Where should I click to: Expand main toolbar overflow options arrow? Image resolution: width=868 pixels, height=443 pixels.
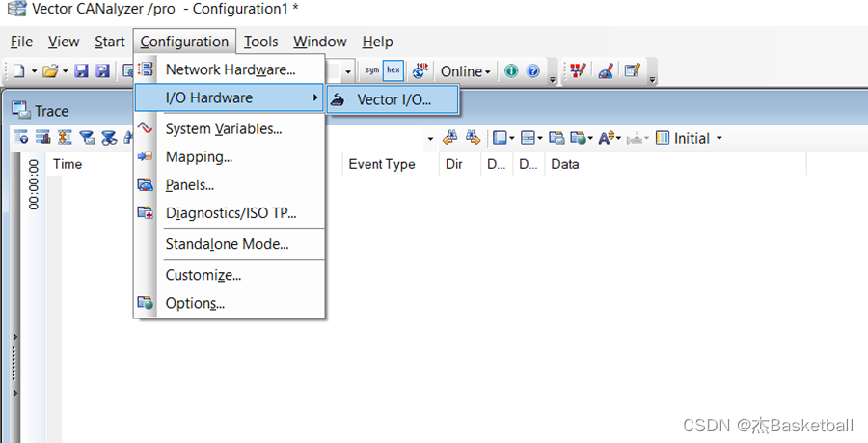click(x=553, y=80)
